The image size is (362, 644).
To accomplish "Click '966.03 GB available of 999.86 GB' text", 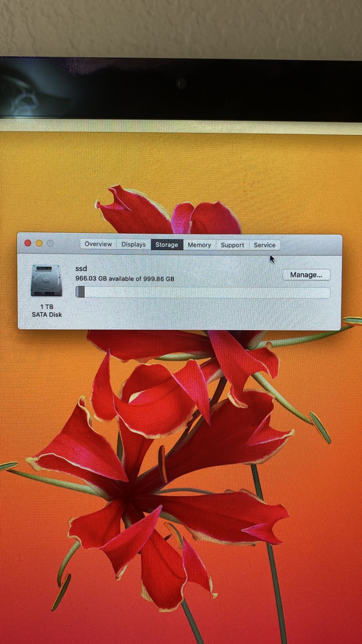I will pyautogui.click(x=125, y=279).
